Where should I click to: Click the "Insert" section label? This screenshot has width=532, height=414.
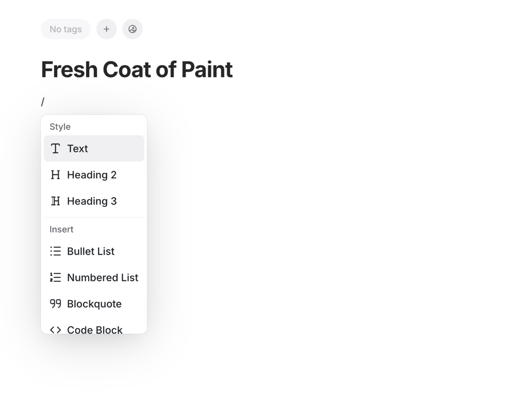61,229
